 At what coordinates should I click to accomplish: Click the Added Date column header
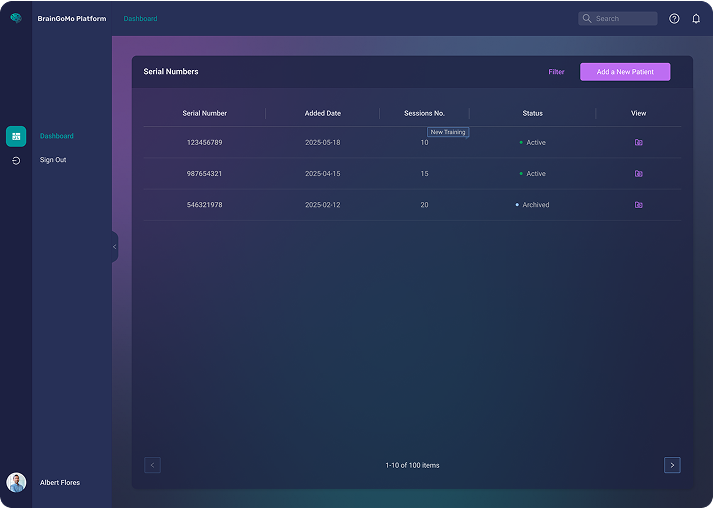(322, 113)
